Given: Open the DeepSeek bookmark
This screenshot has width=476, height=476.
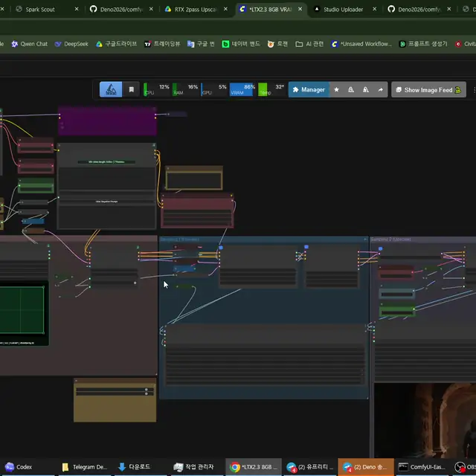Looking at the screenshot, I should (x=71, y=44).
